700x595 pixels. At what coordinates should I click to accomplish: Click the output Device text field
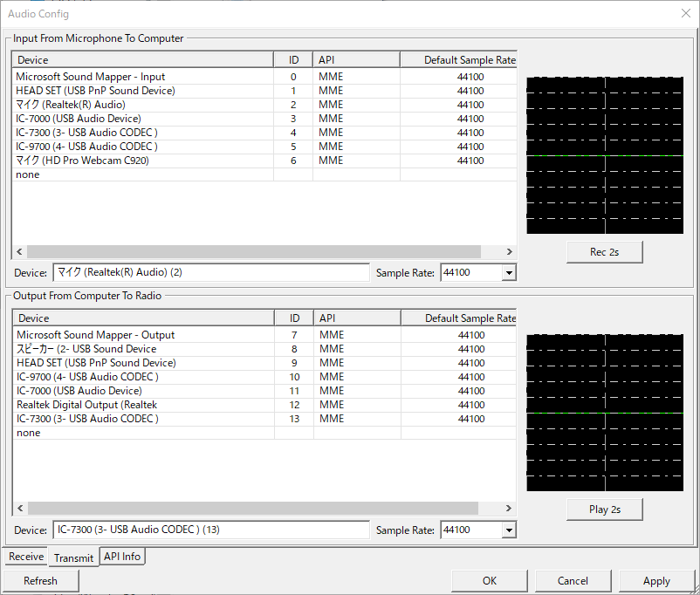point(211,530)
